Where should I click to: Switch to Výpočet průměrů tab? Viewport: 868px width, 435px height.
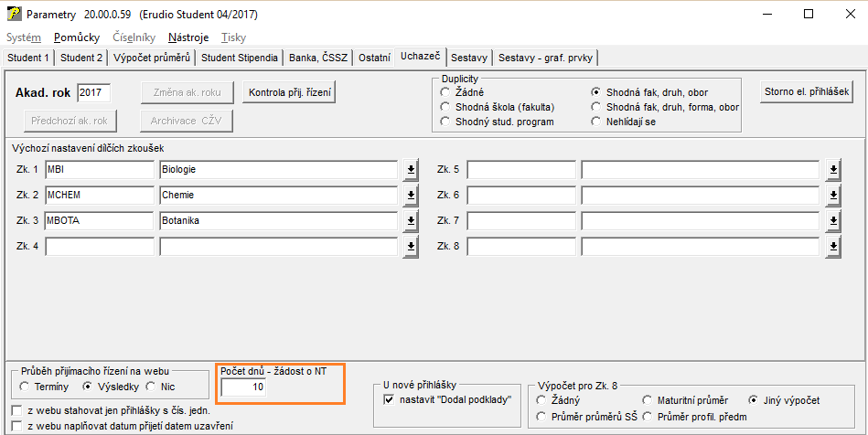click(152, 58)
